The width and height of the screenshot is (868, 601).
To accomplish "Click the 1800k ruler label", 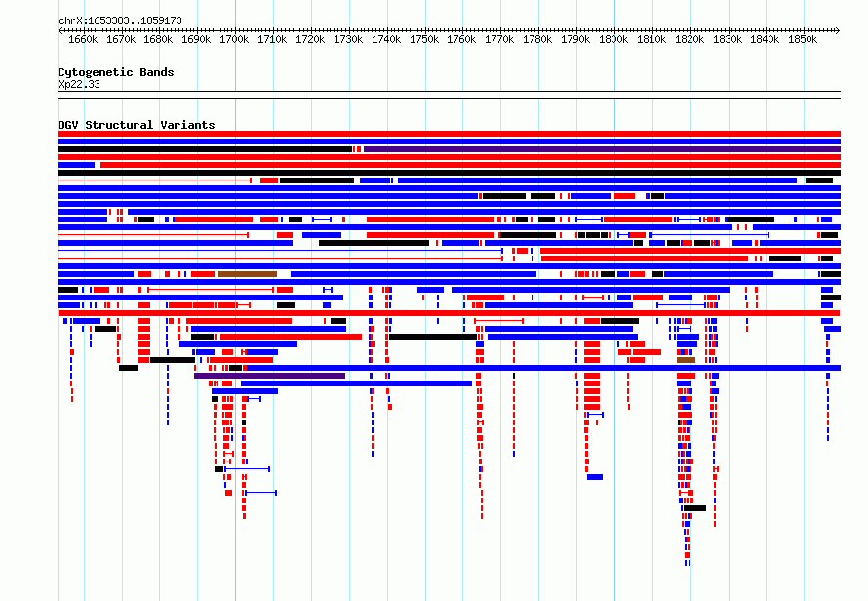I will tap(613, 39).
